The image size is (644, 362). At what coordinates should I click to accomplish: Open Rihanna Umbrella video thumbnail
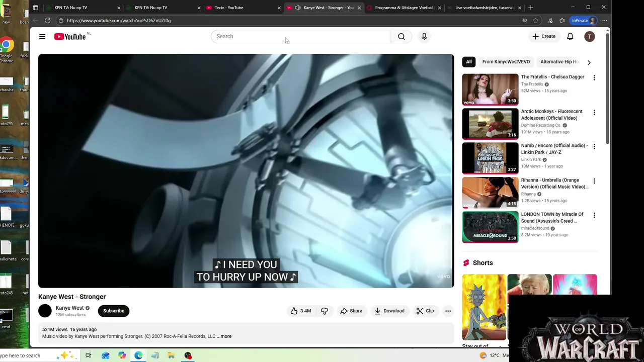pyautogui.click(x=490, y=192)
